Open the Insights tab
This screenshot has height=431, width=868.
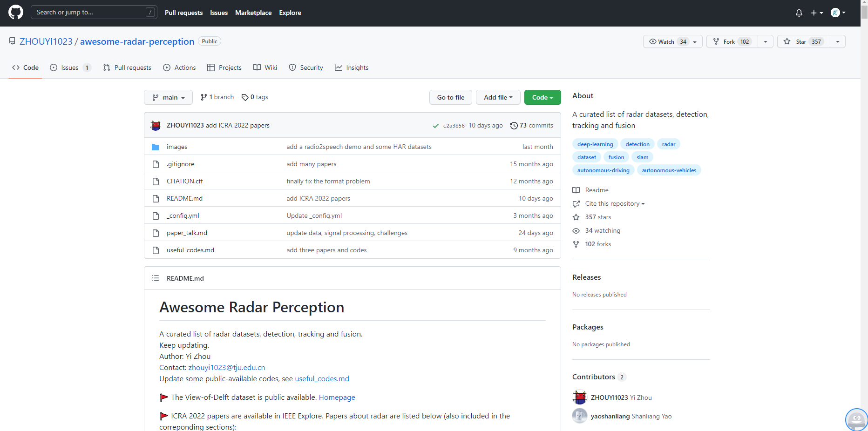pos(352,67)
